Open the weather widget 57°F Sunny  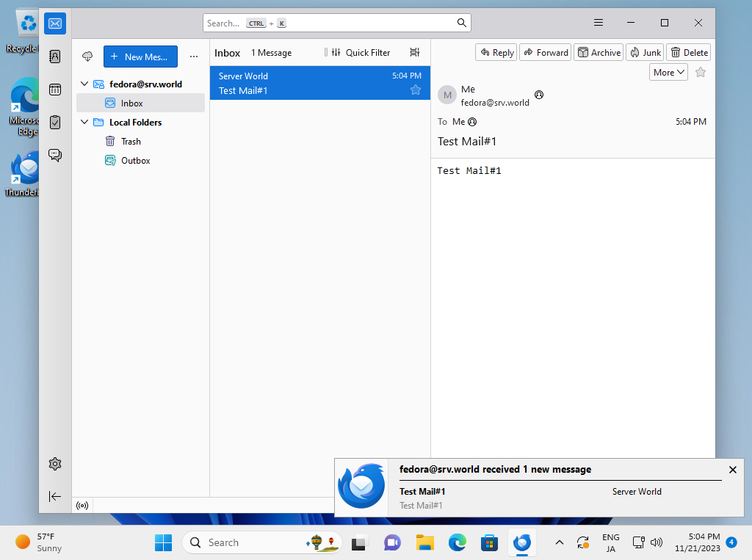pos(40,542)
